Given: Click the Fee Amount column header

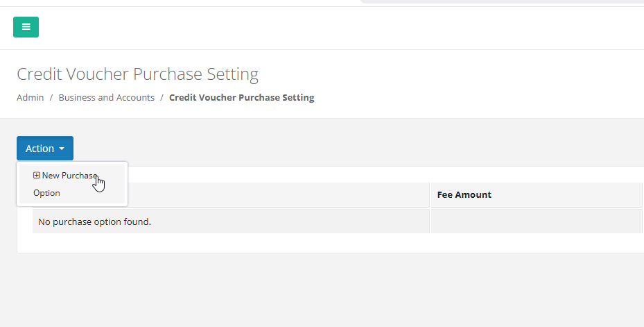Looking at the screenshot, I should 464,195.
